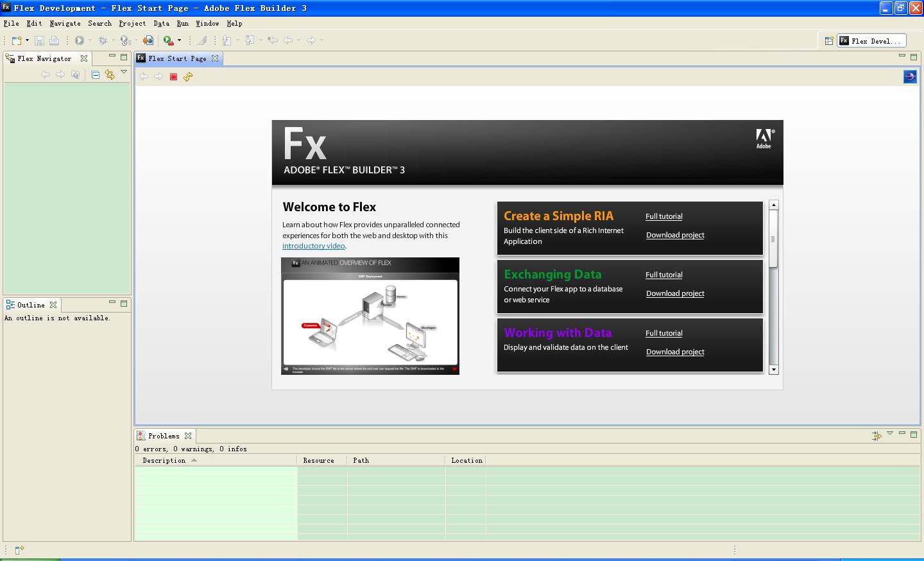The image size is (924, 561).
Task: Maximize the Flex Navigator panel
Action: 124,56
